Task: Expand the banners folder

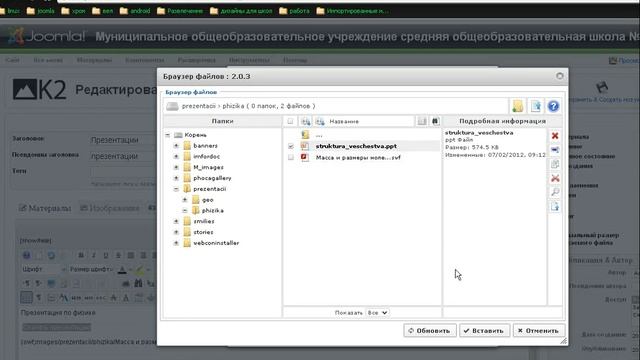Action: coord(176,146)
